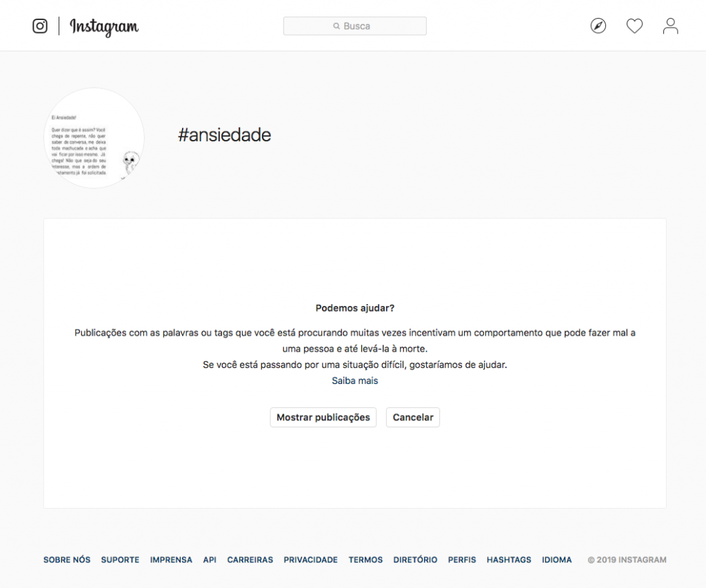This screenshot has height=588, width=706.
Task: Open the HASHTAGS footer link
Action: pos(509,560)
